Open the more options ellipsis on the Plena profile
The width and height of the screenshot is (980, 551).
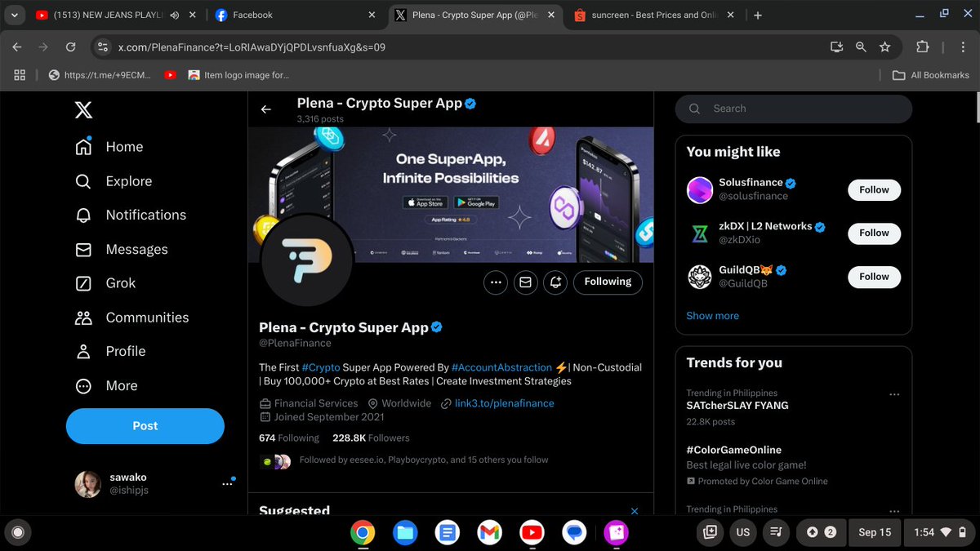[x=495, y=282]
